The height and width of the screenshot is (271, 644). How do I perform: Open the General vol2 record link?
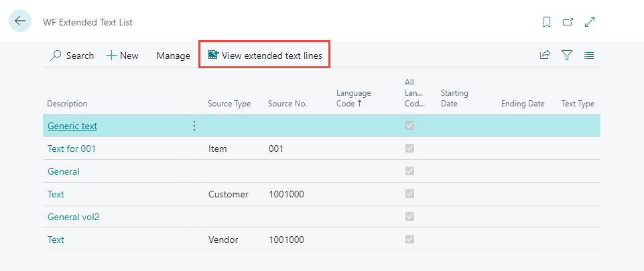[74, 217]
